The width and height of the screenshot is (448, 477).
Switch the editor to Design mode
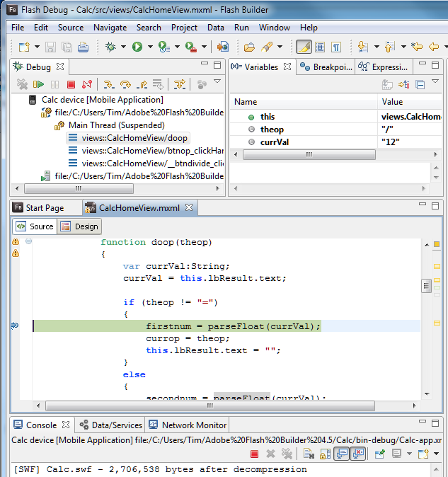pos(79,226)
